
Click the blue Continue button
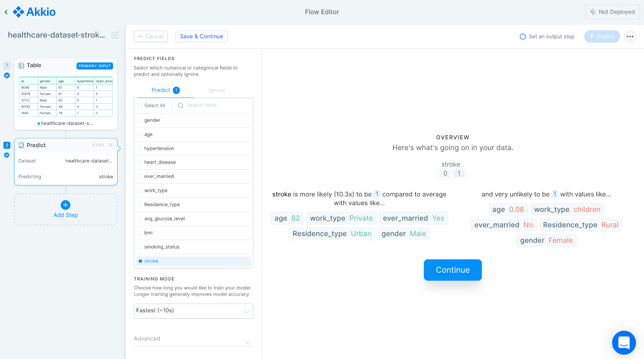click(x=453, y=270)
